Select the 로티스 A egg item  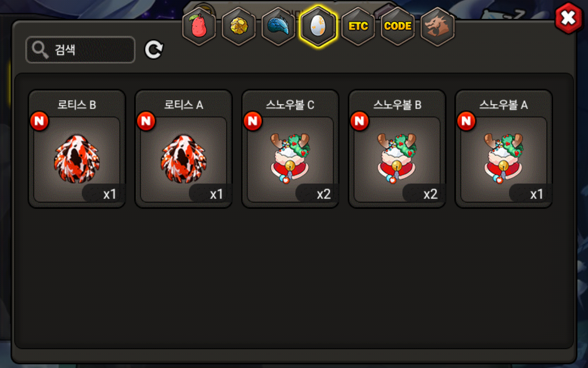coord(183,149)
